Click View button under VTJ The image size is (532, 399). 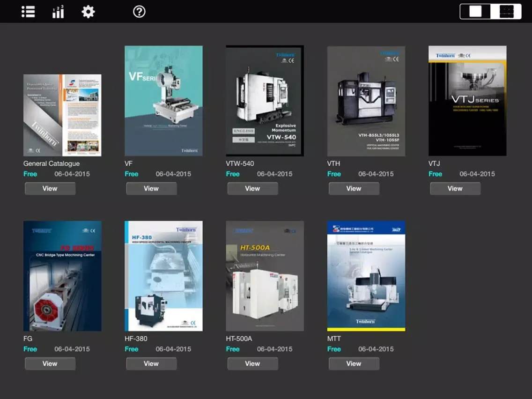[455, 189]
